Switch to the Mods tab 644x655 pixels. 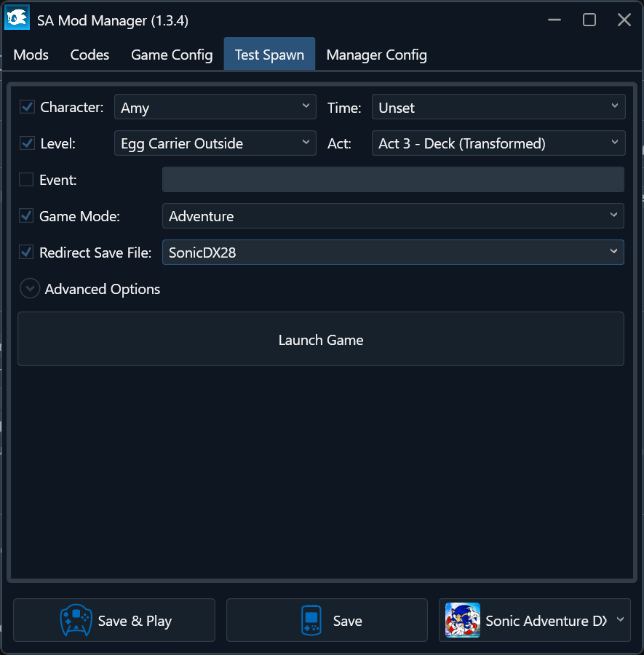[31, 55]
